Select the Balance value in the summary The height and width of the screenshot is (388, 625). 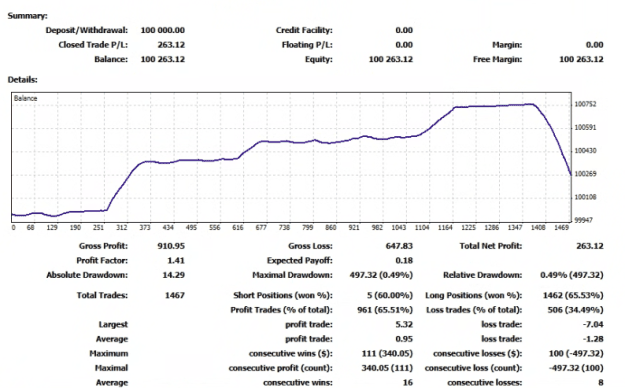pyautogui.click(x=163, y=59)
